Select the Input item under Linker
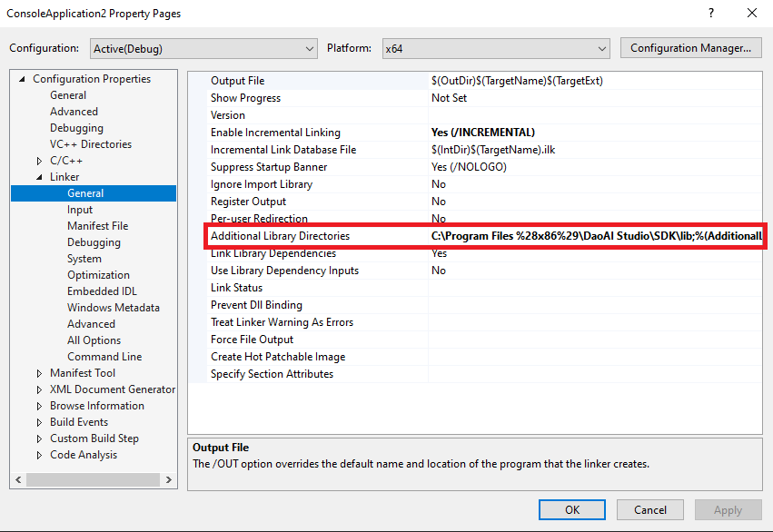Image resolution: width=773 pixels, height=532 pixels. tap(80, 210)
